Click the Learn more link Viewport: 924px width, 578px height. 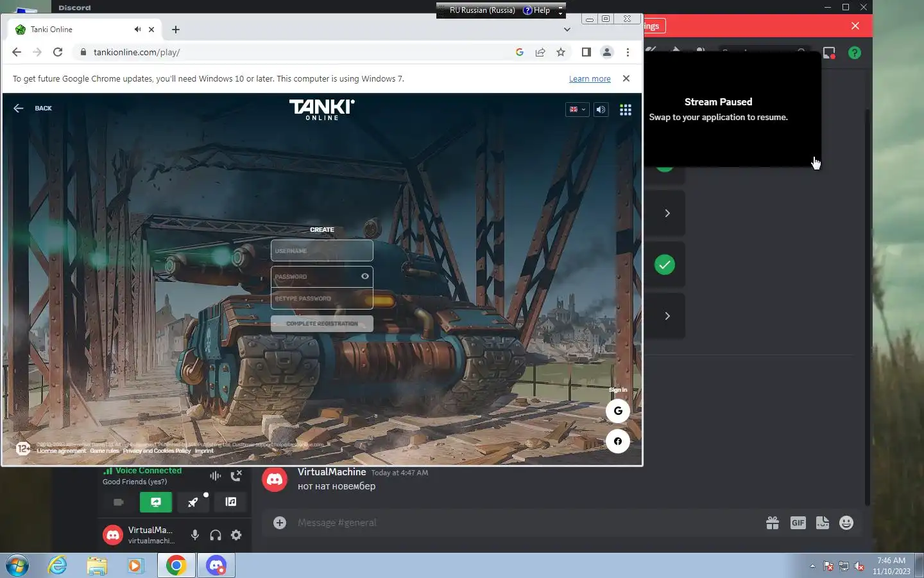point(590,78)
